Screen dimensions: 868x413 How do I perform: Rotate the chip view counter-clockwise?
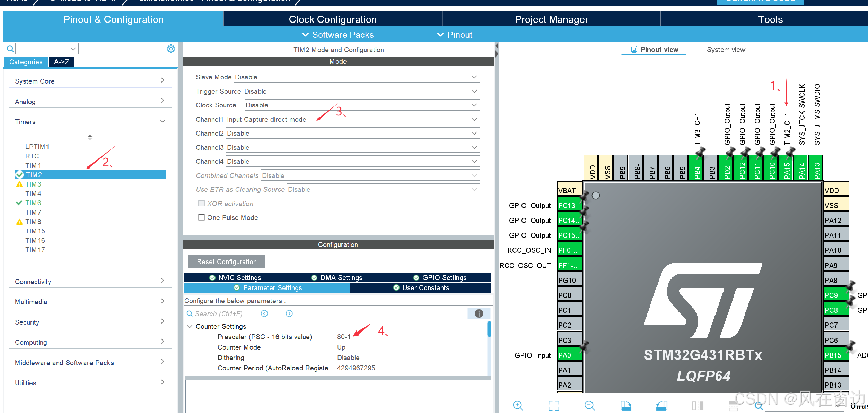[661, 405]
